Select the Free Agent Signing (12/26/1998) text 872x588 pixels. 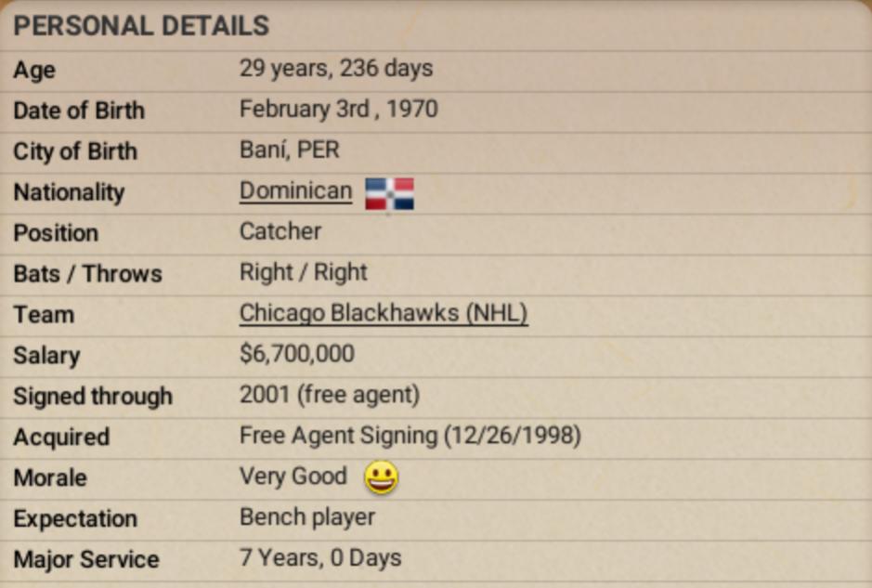[410, 437]
